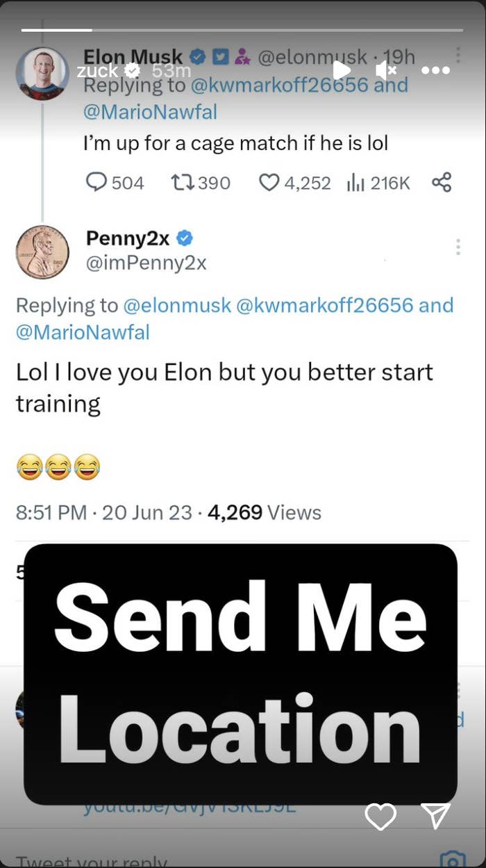Tap the Send Me Location sticker
486x868 pixels.
coord(240,674)
